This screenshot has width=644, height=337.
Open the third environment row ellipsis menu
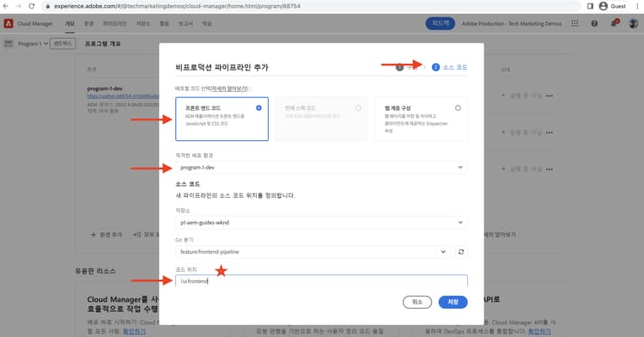point(550,168)
